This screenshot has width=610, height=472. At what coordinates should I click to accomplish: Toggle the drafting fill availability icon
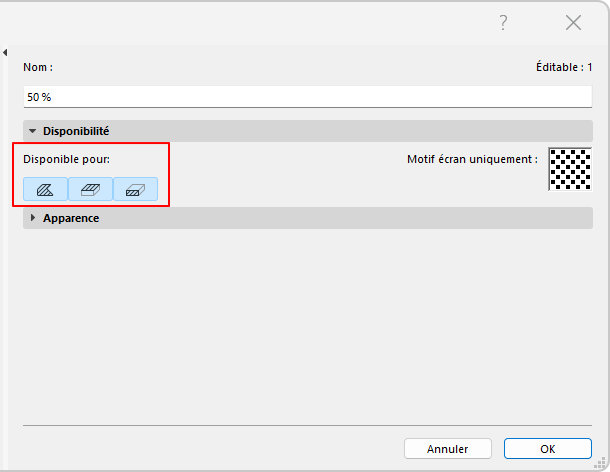45,188
